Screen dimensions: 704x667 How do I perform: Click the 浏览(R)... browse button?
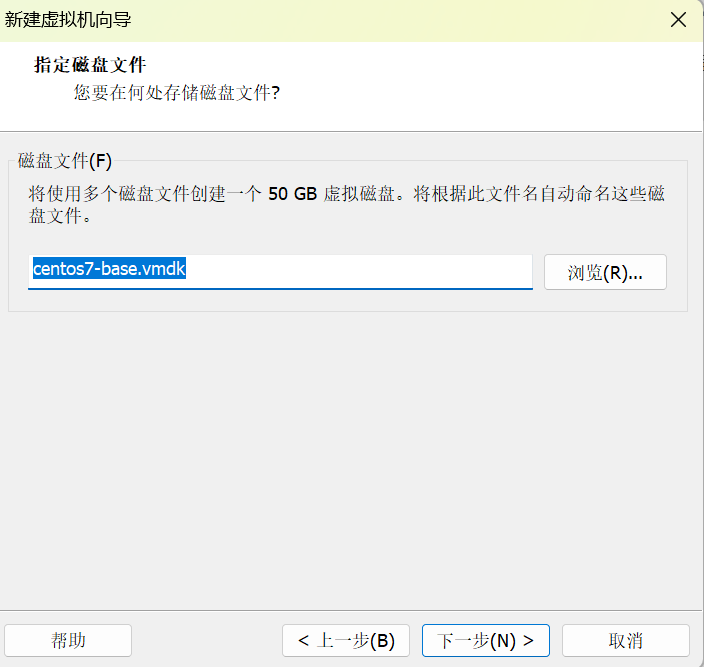tap(605, 272)
